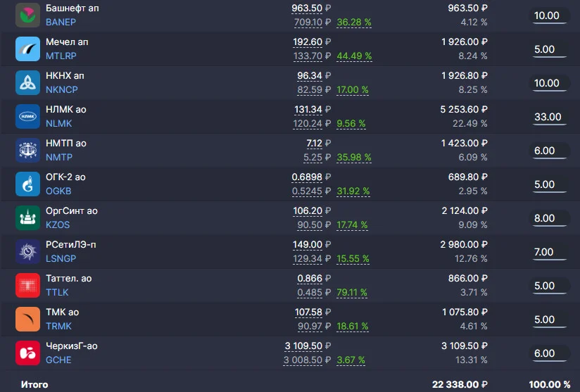
Task: Edit the quantity field 10.00 for Башнефт ап
Action: pyautogui.click(x=549, y=15)
